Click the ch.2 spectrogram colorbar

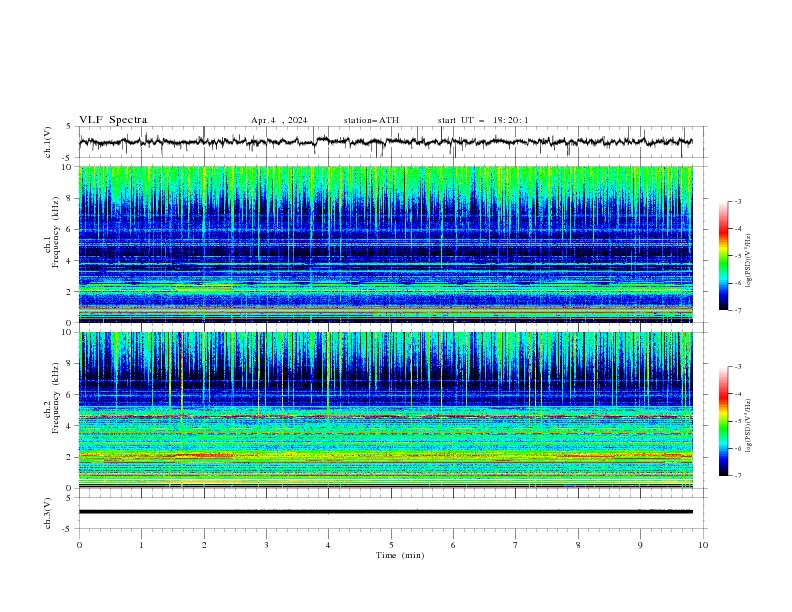(x=723, y=421)
